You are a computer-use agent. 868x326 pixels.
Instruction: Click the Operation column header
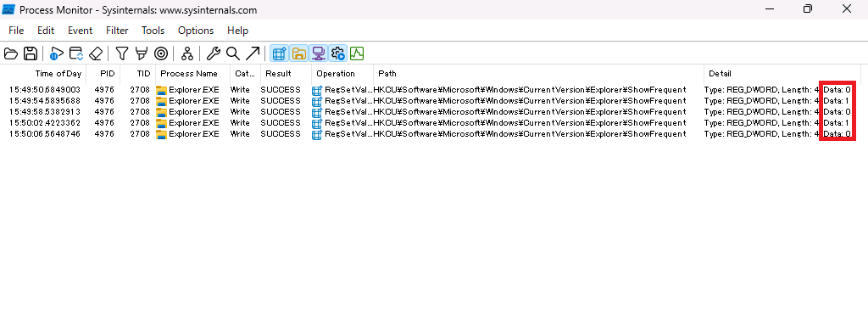pos(342,73)
